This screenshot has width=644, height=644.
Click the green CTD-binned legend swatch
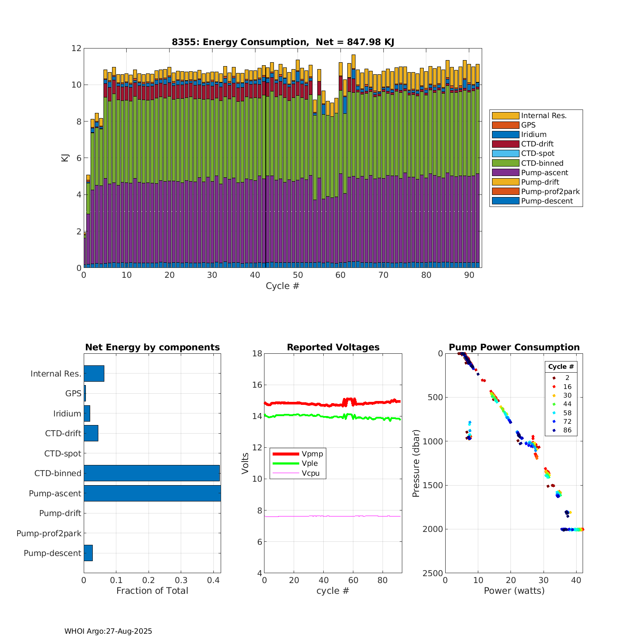pos(505,163)
